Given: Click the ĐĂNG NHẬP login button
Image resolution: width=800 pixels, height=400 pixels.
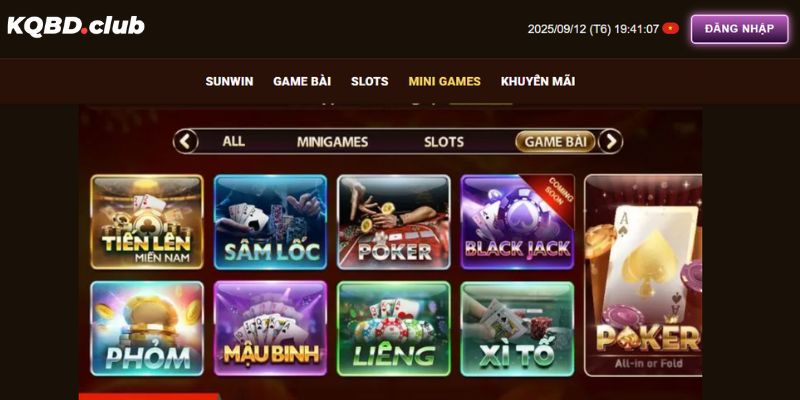Looking at the screenshot, I should [739, 29].
